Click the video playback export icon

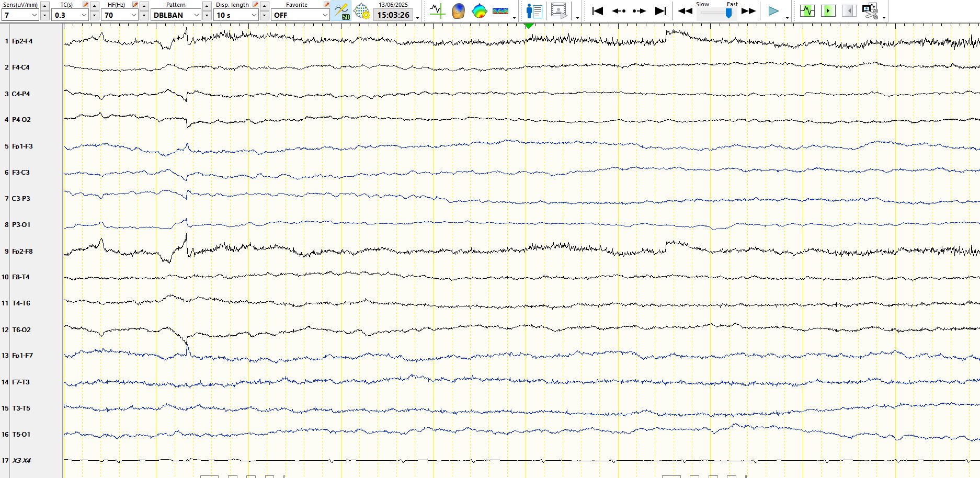coord(559,11)
